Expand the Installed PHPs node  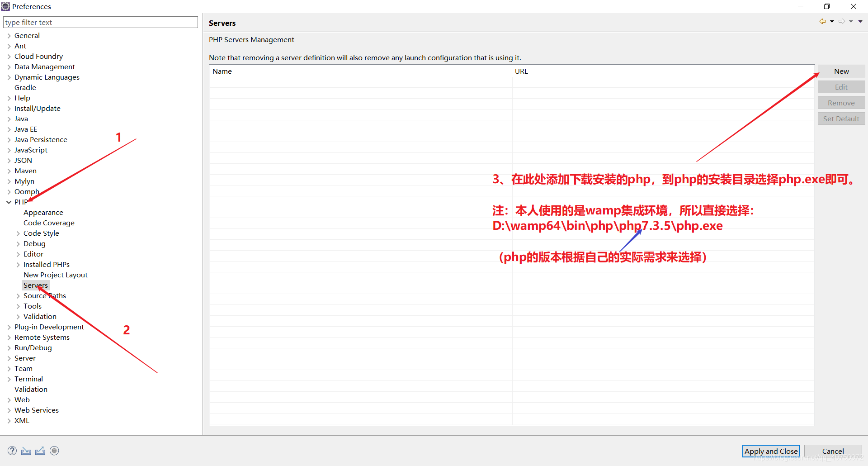18,265
